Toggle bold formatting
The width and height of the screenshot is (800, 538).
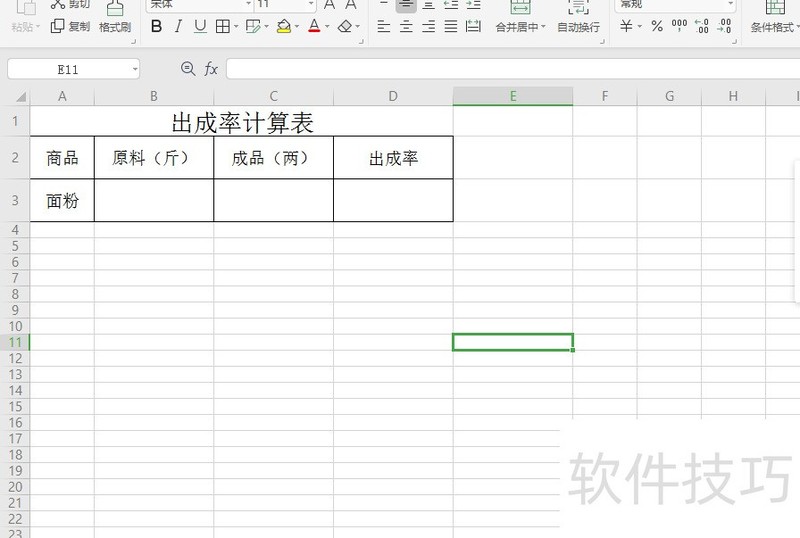tap(156, 27)
